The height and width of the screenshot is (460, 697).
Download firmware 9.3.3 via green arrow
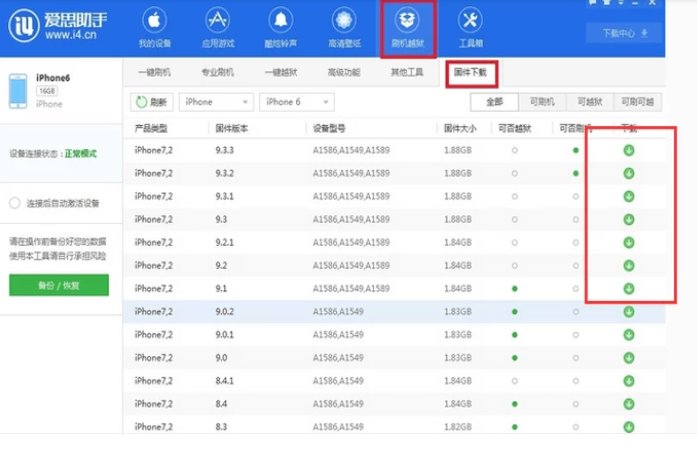(x=629, y=150)
